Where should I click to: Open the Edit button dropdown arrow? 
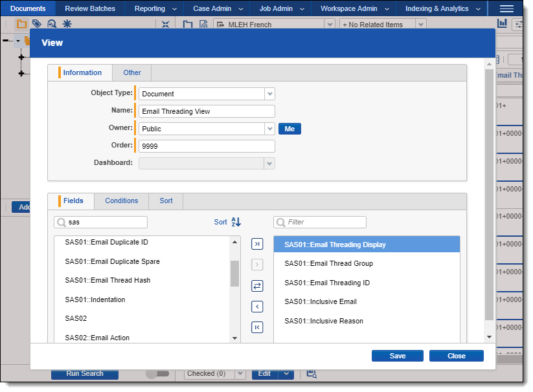[x=286, y=374]
